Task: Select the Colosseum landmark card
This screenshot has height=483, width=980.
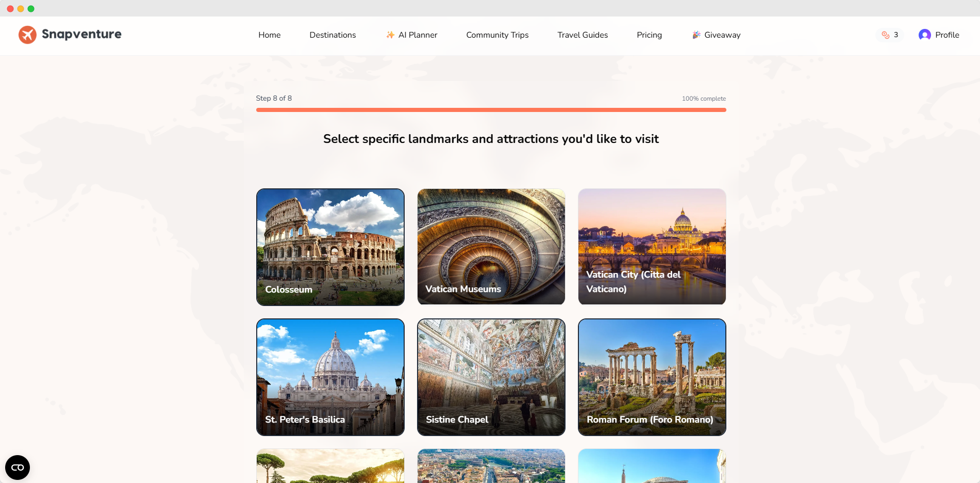Action: (330, 247)
